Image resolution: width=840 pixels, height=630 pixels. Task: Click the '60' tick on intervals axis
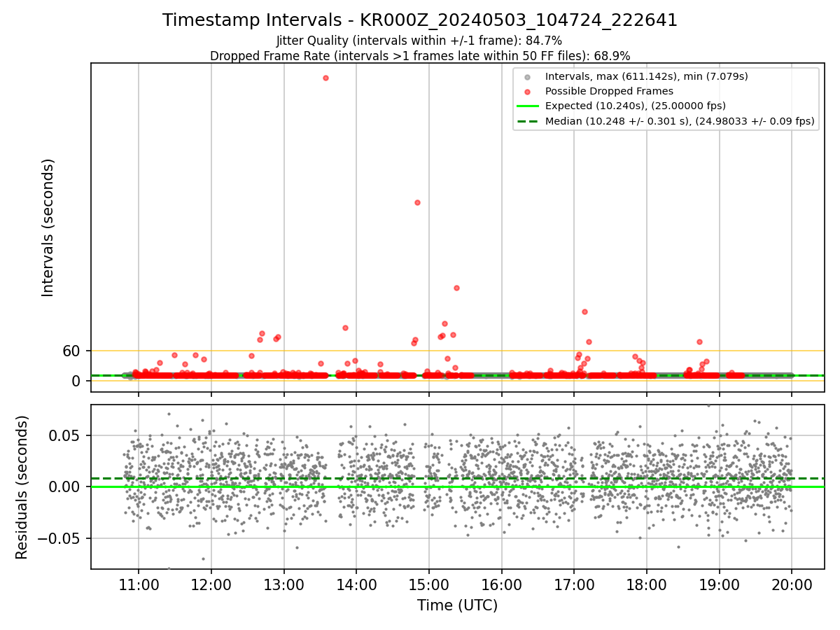tap(72, 351)
